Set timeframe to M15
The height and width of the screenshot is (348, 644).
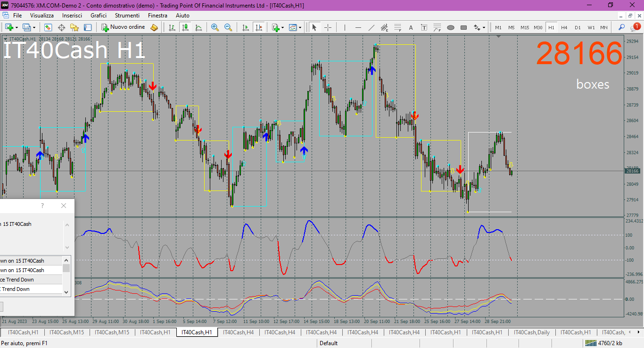525,27
